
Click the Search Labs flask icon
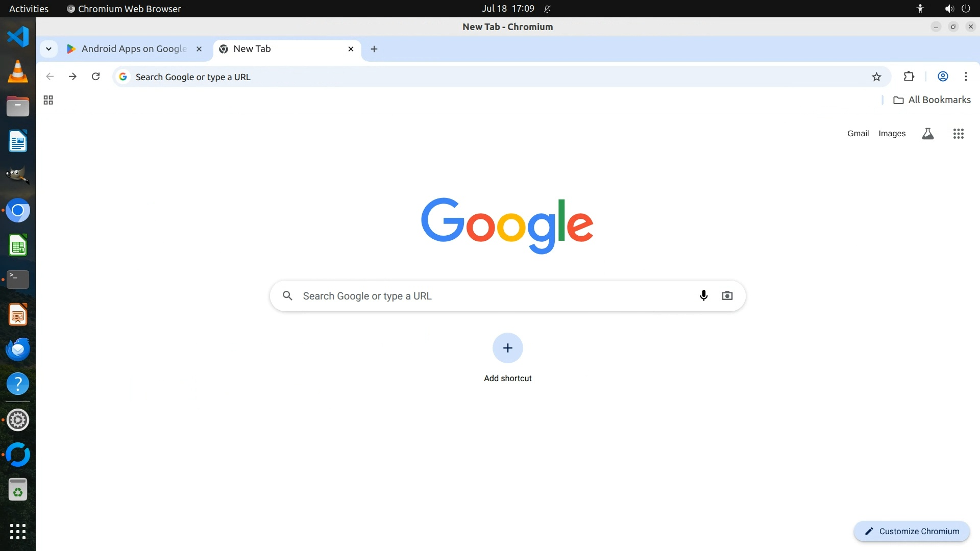click(927, 134)
